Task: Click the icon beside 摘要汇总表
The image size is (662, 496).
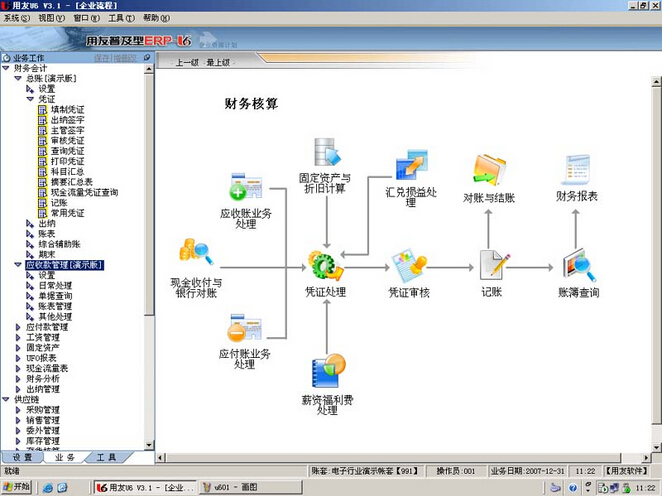Action: (43, 182)
